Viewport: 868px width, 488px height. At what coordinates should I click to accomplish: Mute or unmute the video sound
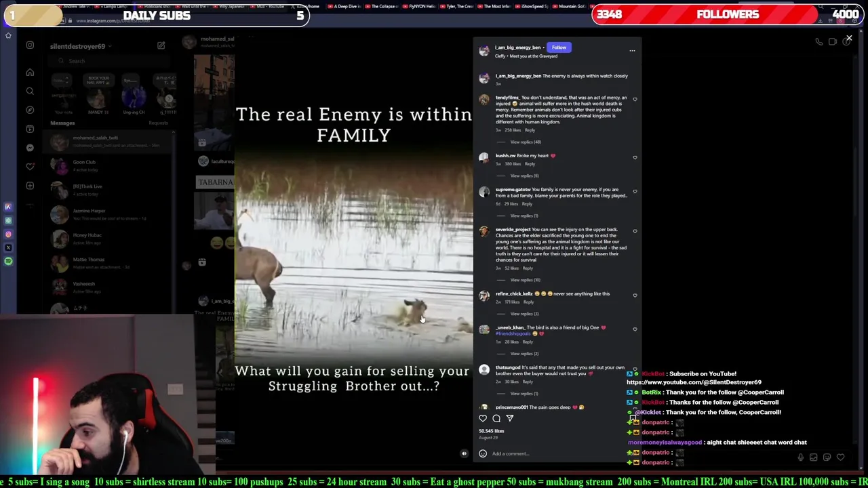465,453
